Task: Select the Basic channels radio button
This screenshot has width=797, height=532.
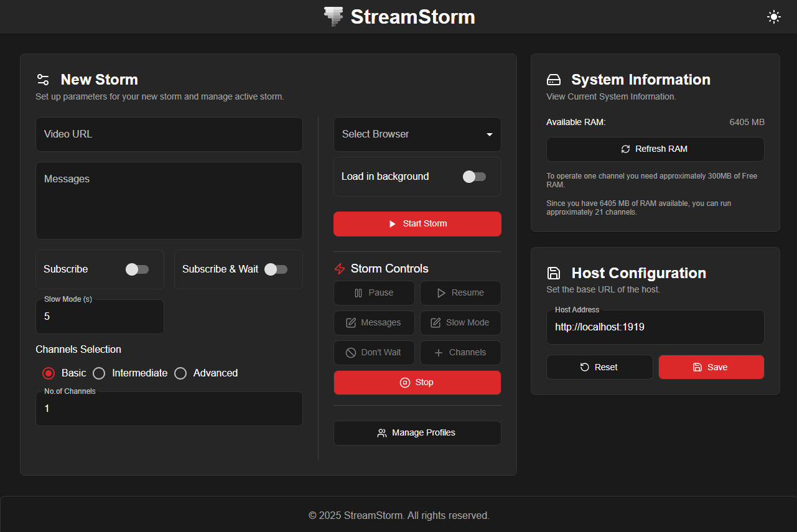Action: (49, 373)
